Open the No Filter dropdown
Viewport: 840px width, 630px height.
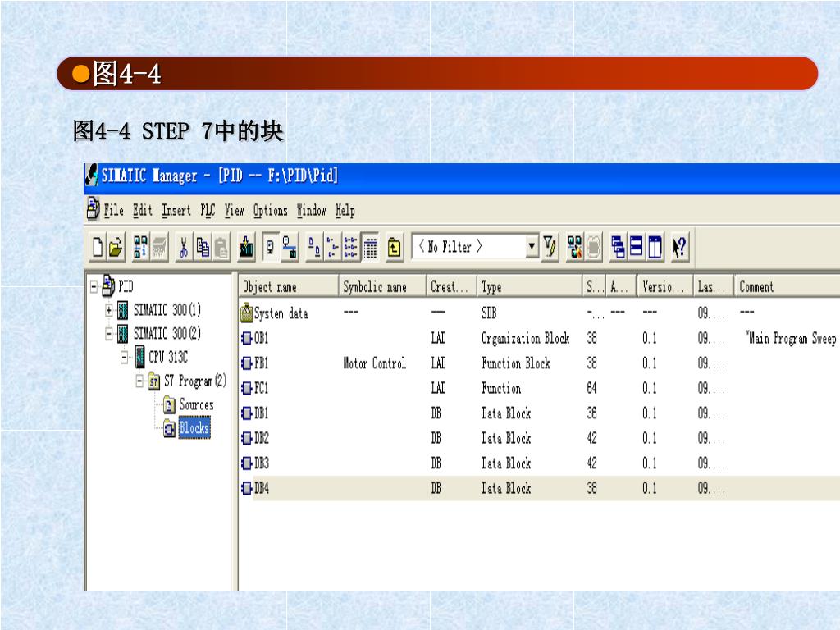pos(532,246)
